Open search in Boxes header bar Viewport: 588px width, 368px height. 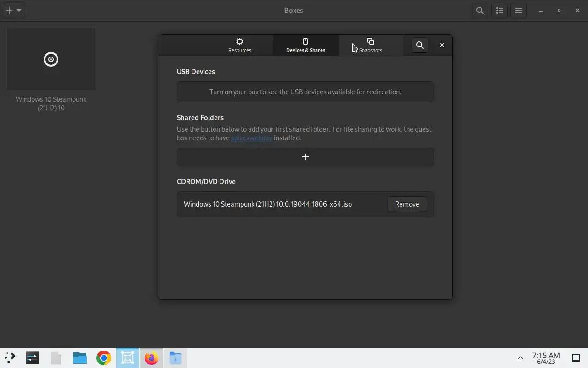(480, 10)
